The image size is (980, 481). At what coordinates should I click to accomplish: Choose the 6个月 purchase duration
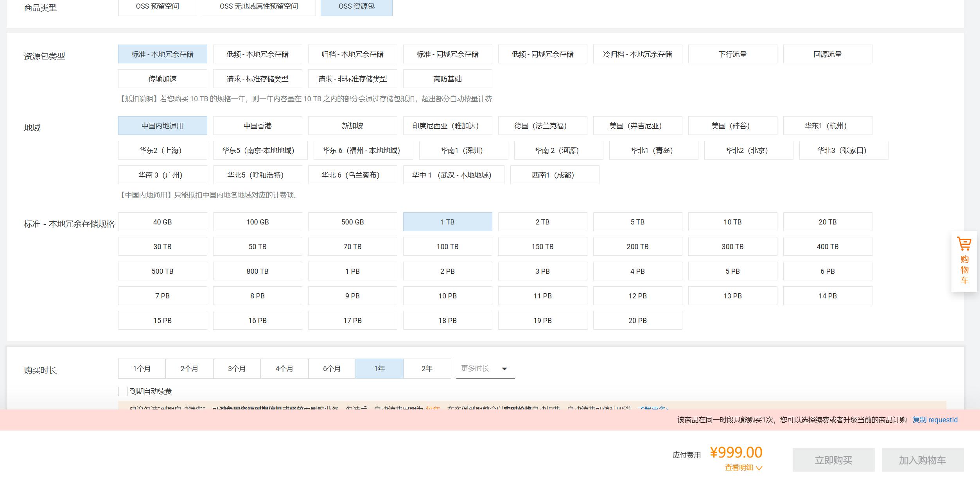click(x=332, y=369)
